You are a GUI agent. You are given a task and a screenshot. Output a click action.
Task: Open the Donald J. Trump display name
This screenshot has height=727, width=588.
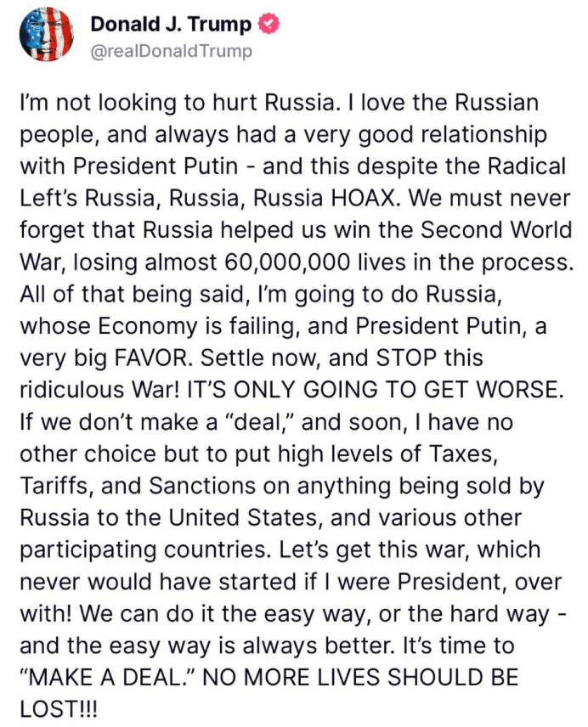pos(171,25)
